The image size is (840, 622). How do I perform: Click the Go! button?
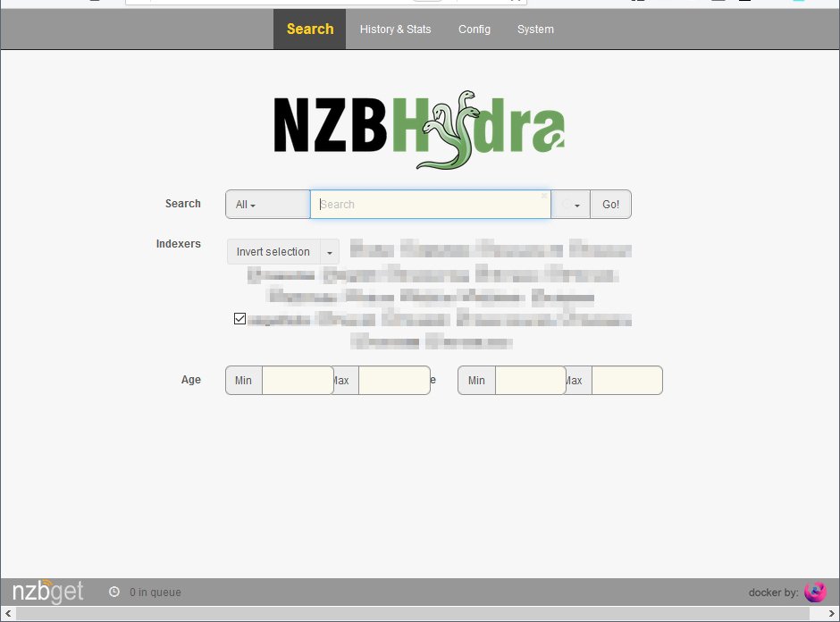point(610,204)
